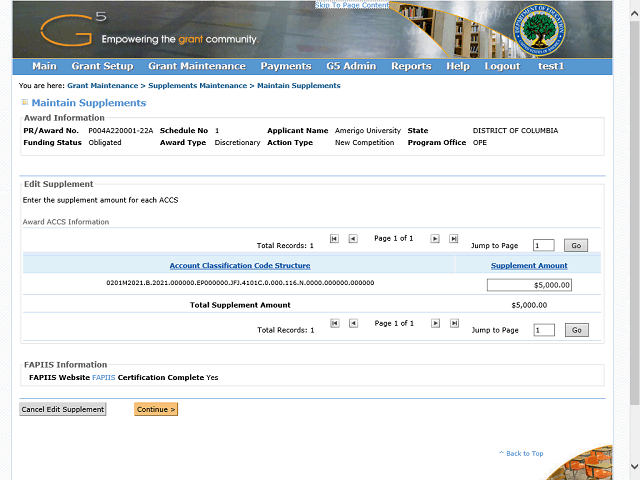Open the Payments menu

click(286, 66)
